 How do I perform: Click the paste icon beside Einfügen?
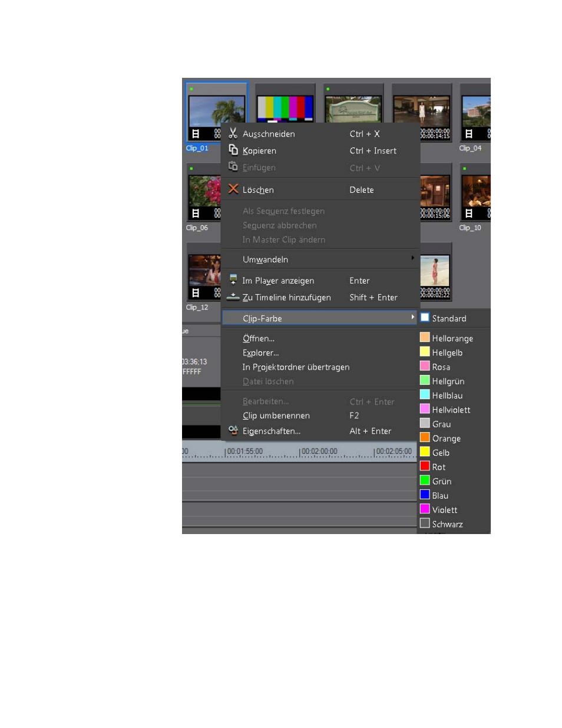233,167
